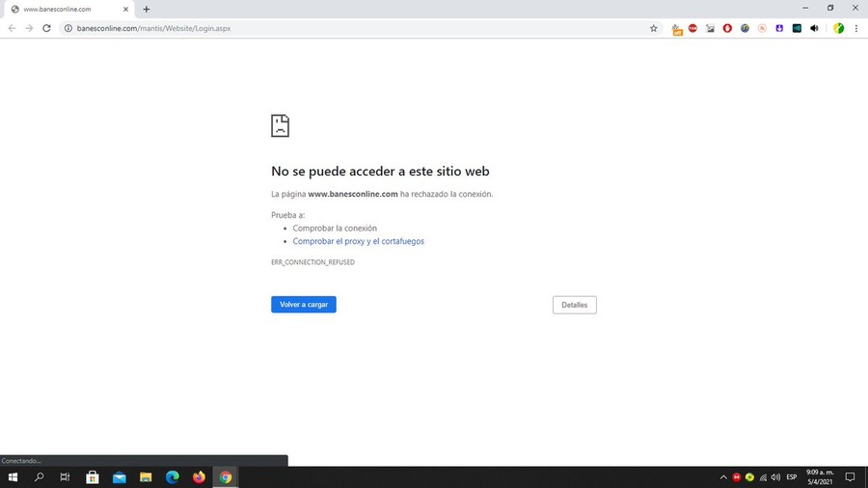The width and height of the screenshot is (868, 488).
Task: Click the address bar URL field
Action: 360,28
